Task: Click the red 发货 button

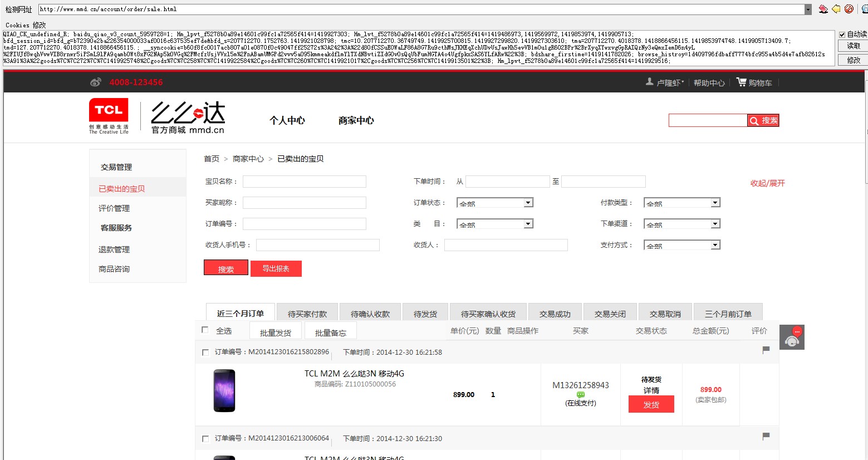Action: click(x=651, y=404)
